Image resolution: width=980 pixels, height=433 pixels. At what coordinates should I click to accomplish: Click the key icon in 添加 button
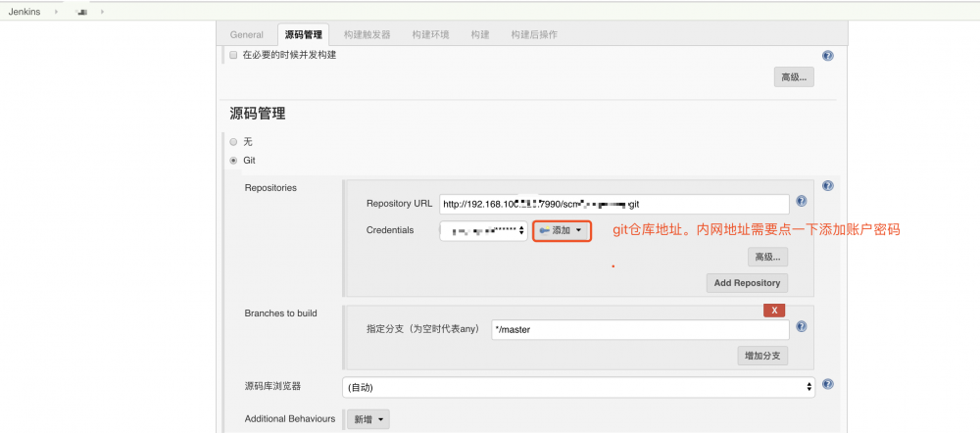tap(544, 230)
